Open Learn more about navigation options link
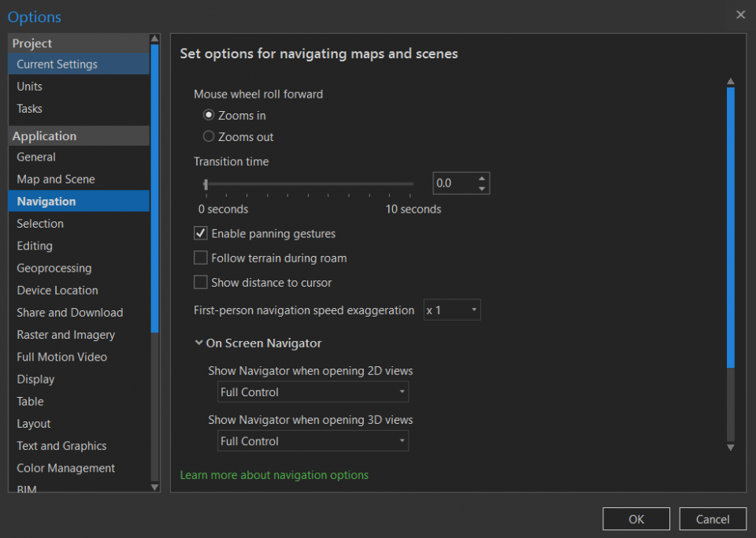 274,475
